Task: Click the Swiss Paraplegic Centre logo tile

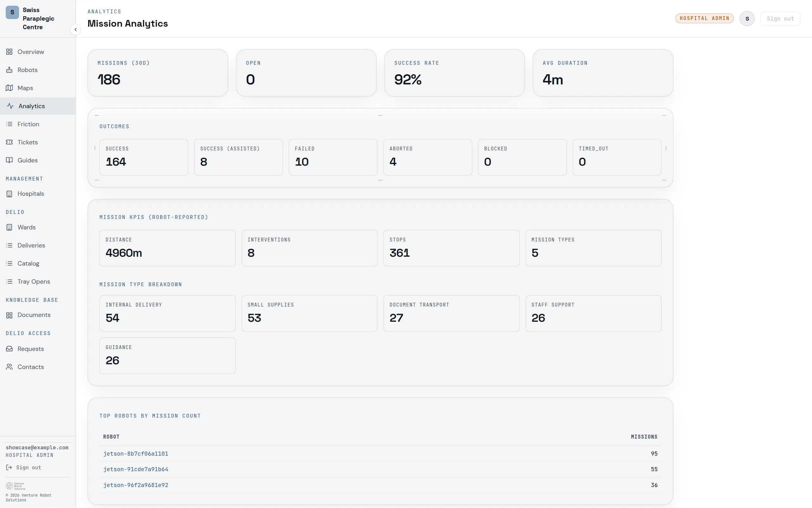Action: click(x=12, y=12)
